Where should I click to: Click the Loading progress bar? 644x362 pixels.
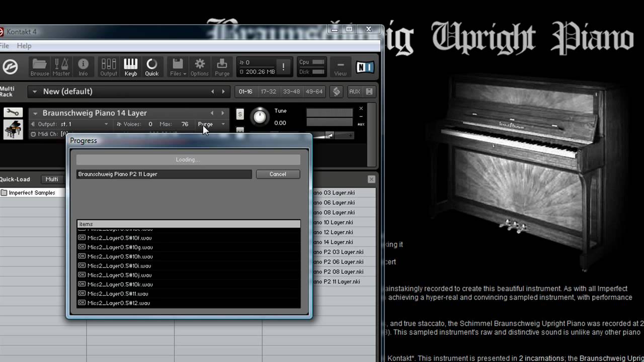(x=188, y=159)
